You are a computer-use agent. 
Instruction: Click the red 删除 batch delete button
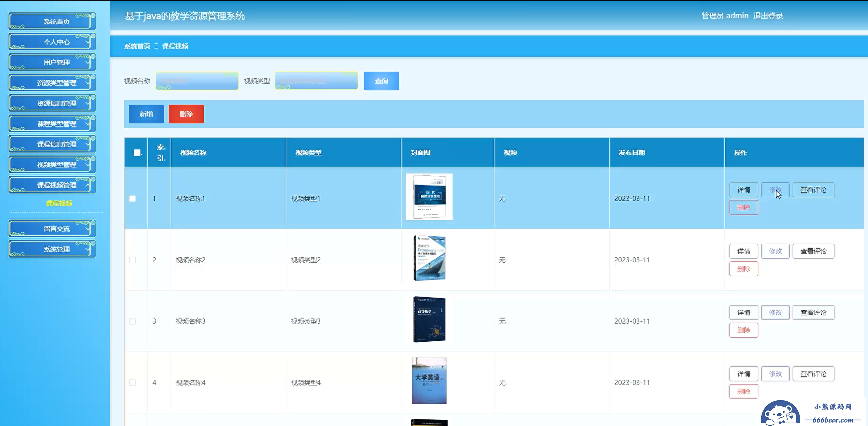click(x=186, y=114)
